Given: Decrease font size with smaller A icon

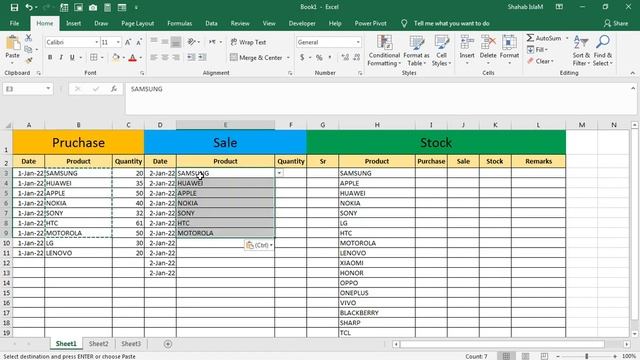Looking at the screenshot, I should pos(139,42).
